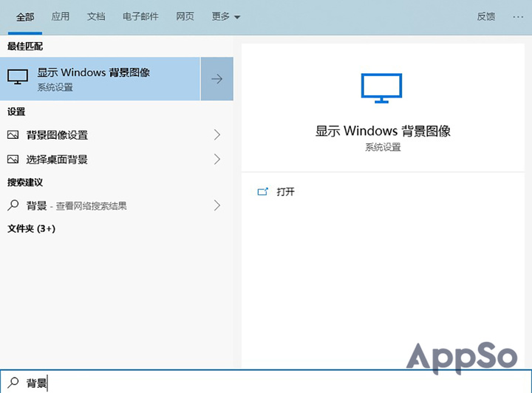
Task: Open the three-dot options menu
Action: click(x=518, y=16)
